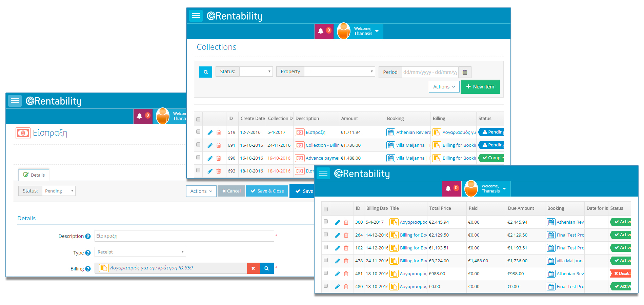Click the Completed status badge on row 690
Image resolution: width=644 pixels, height=305 pixels.
[x=491, y=158]
